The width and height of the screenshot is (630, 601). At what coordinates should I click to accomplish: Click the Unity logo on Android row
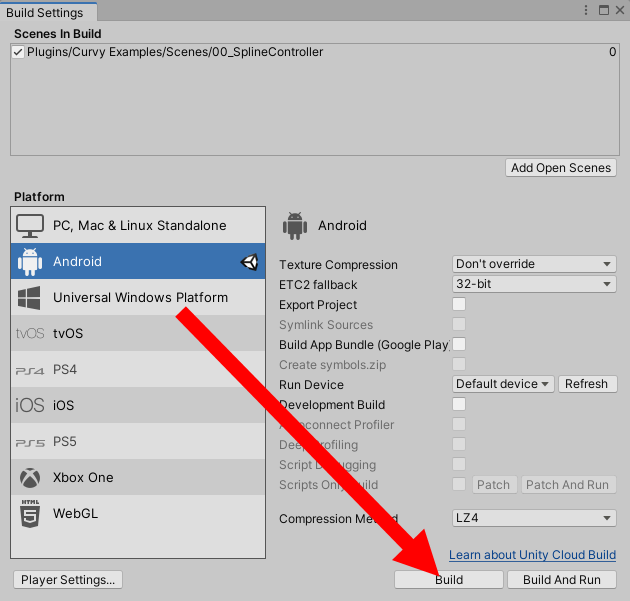coord(250,262)
